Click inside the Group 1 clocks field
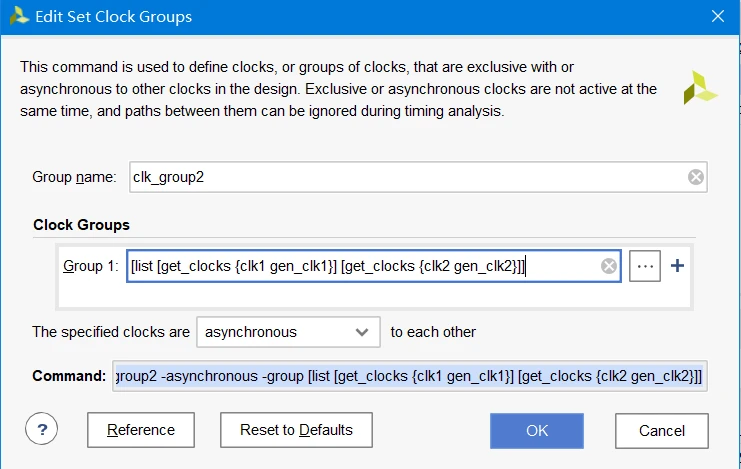The image size is (741, 469). [x=360, y=266]
